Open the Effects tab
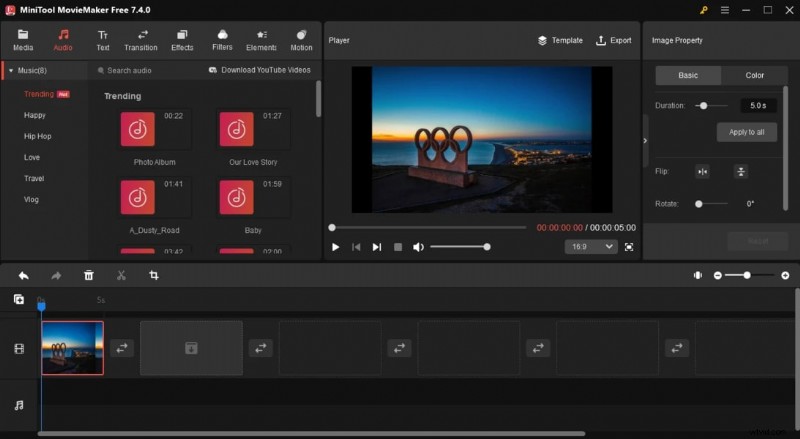Screen dimensions: 800x439 [182, 40]
